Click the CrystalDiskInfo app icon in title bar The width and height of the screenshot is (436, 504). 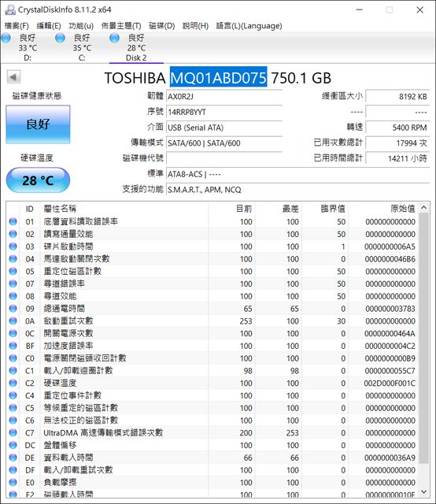click(10, 9)
